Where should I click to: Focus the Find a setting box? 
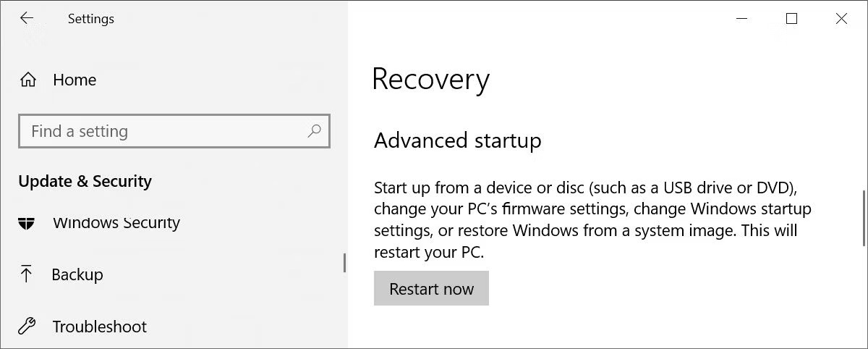pos(174,131)
